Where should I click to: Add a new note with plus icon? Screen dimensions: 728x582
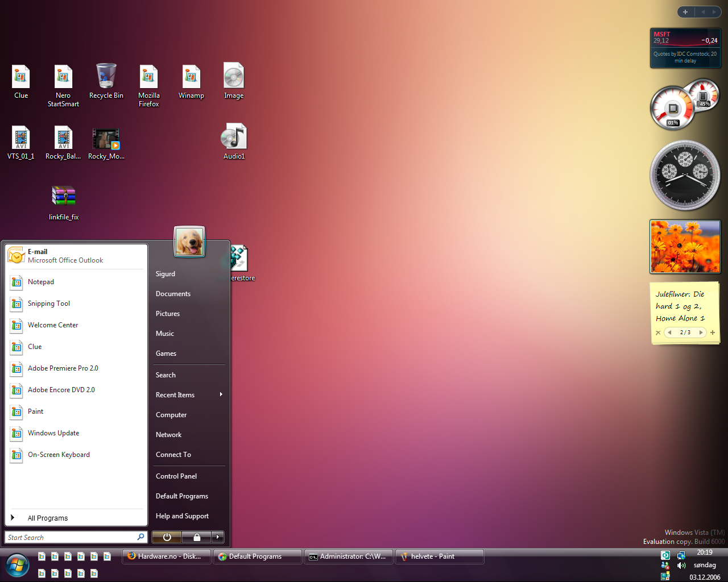click(x=713, y=332)
